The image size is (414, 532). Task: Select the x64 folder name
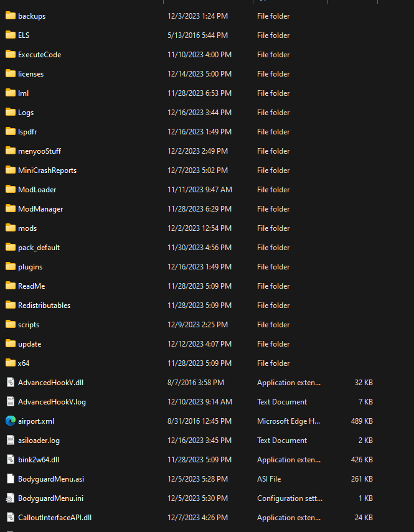[24, 363]
